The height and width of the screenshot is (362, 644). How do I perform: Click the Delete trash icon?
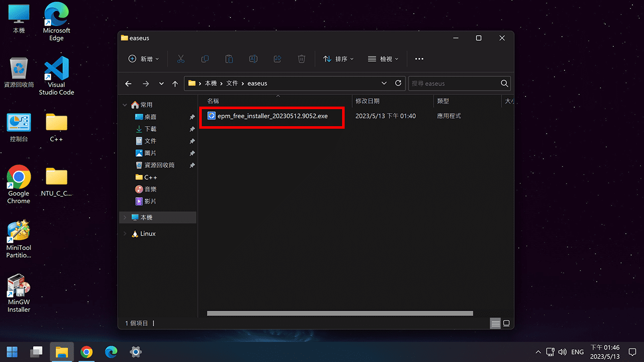coord(301,59)
